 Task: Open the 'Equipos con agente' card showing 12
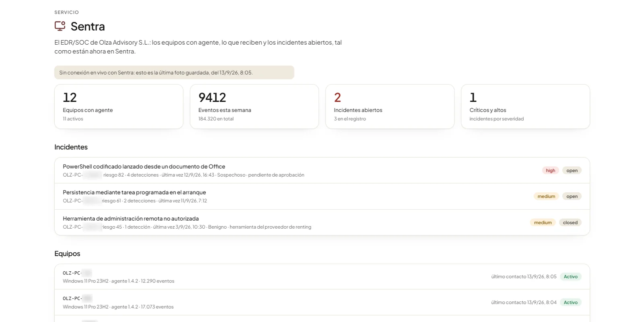click(x=119, y=107)
